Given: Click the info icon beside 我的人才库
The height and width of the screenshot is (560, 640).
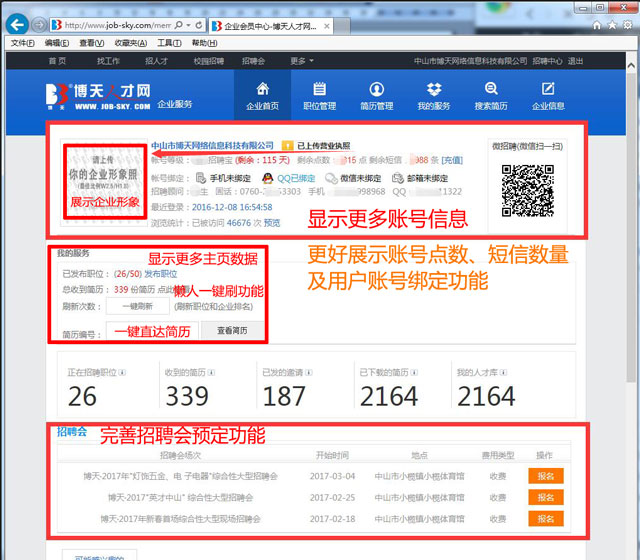Looking at the screenshot, I should pos(503,373).
